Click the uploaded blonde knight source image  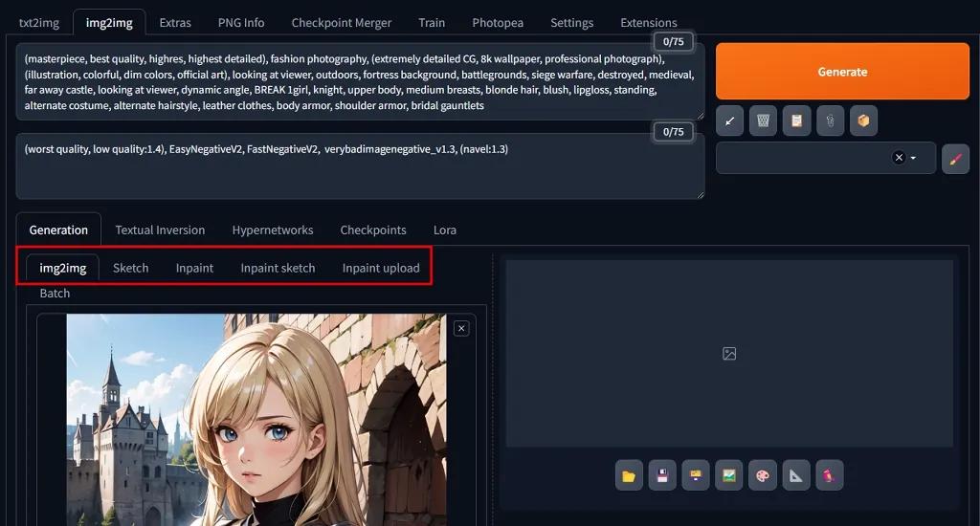coord(256,419)
